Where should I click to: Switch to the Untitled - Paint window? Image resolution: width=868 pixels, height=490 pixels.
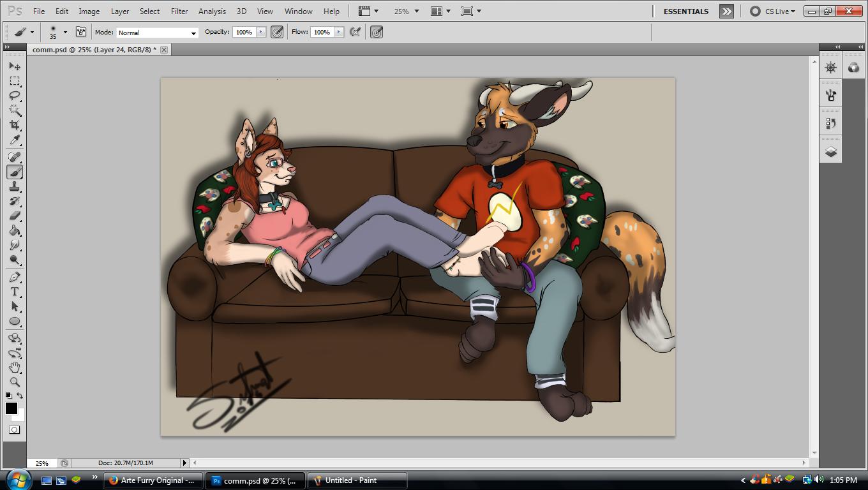[358, 480]
